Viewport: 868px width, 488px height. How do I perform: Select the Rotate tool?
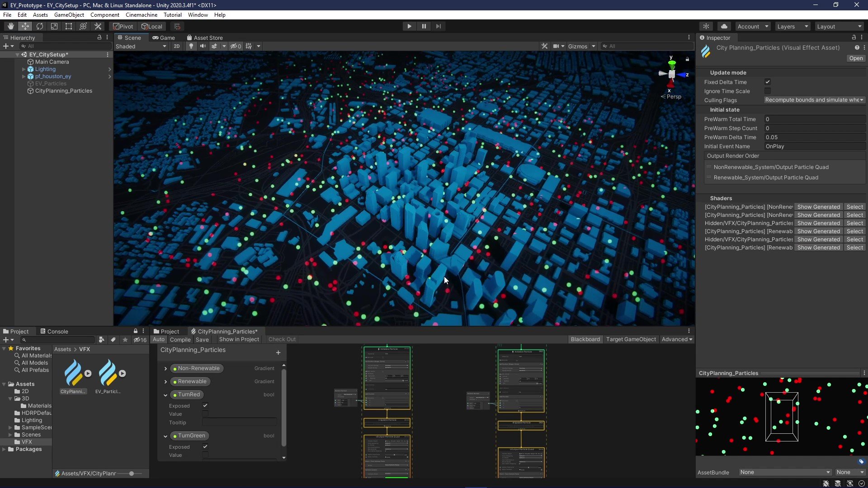pos(40,26)
